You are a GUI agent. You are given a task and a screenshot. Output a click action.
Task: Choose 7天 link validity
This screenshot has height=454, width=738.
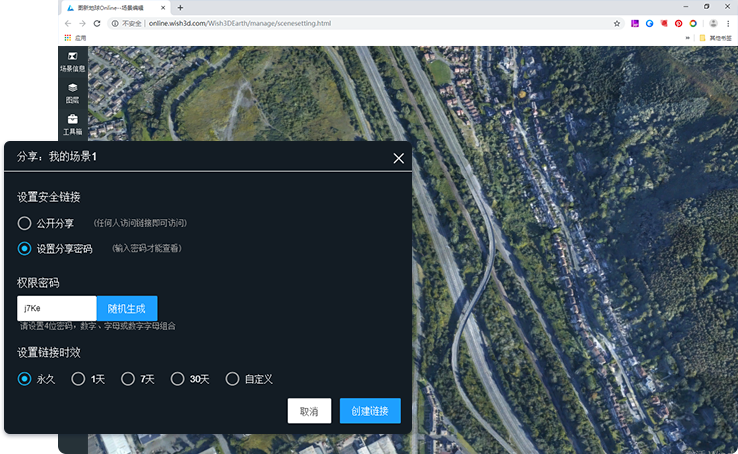pos(127,379)
